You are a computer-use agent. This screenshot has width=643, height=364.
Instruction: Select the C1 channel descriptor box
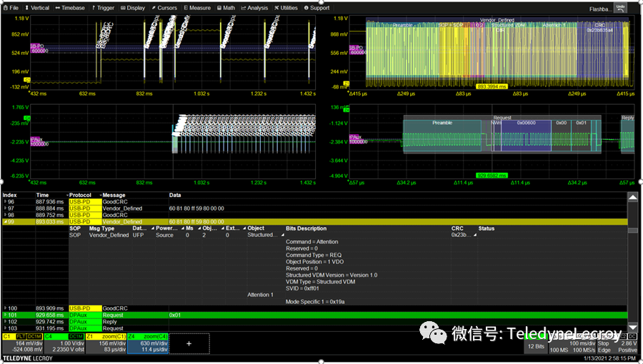(x=21, y=343)
